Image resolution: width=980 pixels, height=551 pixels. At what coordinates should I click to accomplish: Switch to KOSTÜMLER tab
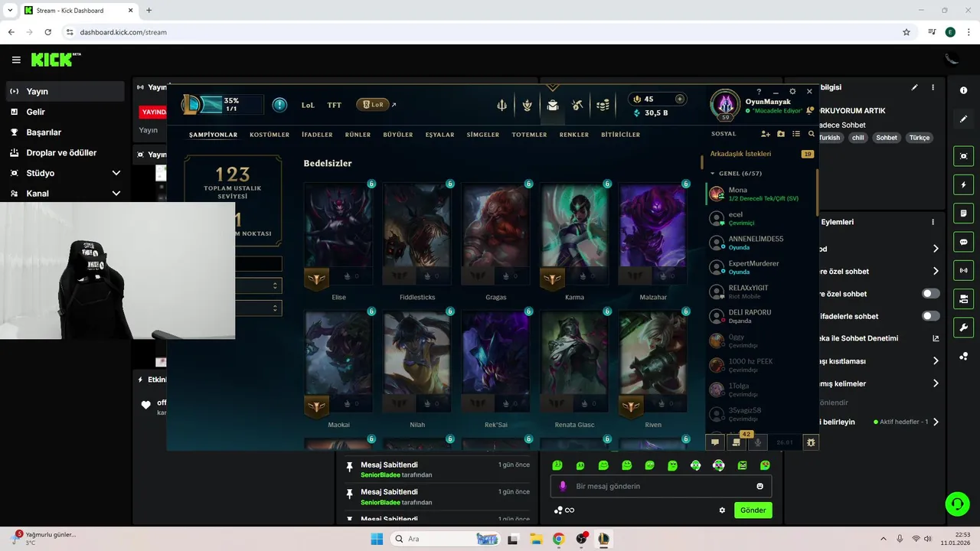click(269, 135)
